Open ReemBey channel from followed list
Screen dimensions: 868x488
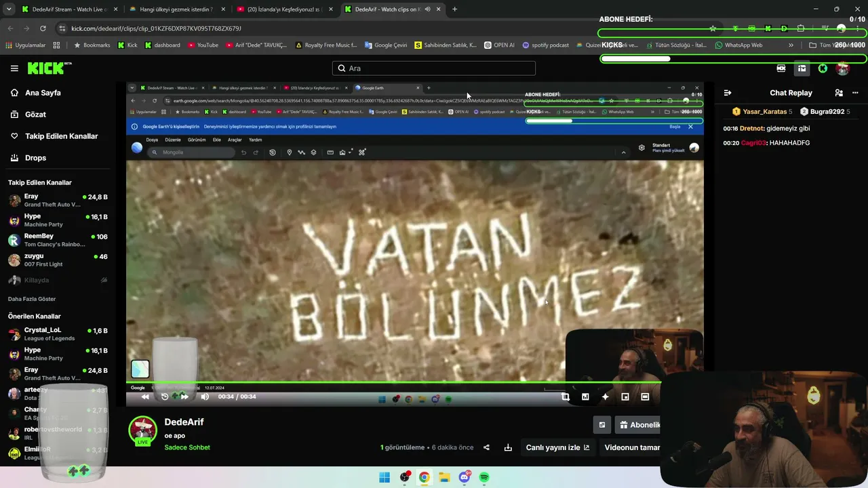58,240
